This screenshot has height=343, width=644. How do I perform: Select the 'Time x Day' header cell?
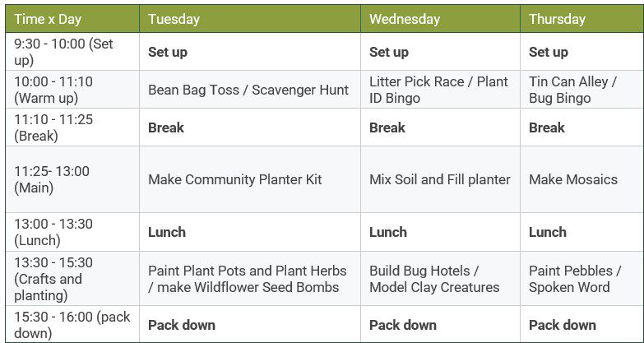48,19
